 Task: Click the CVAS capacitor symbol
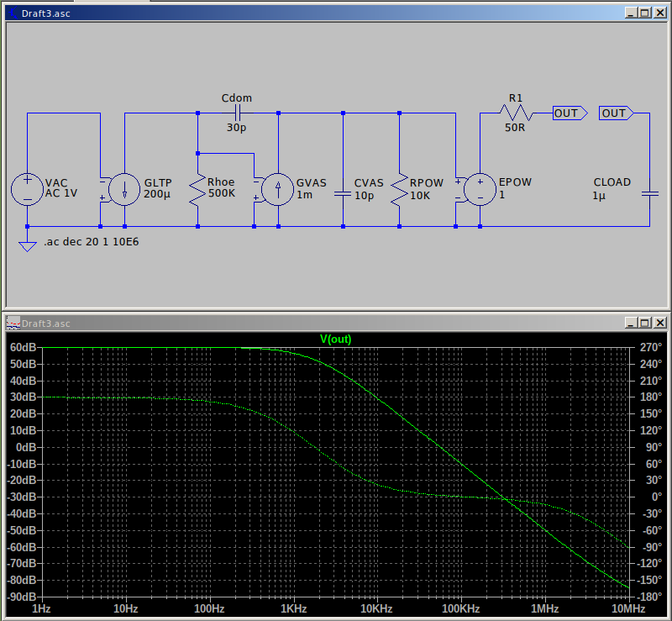tap(343, 194)
